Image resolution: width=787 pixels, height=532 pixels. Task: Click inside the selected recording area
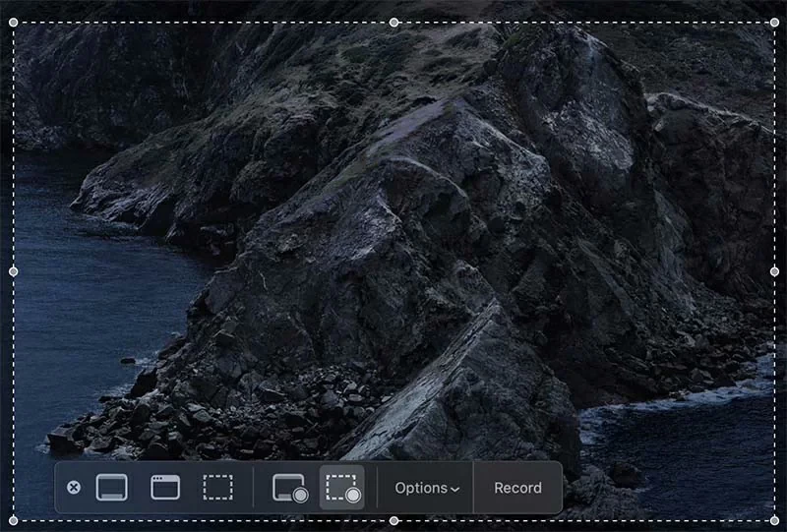(x=393, y=246)
